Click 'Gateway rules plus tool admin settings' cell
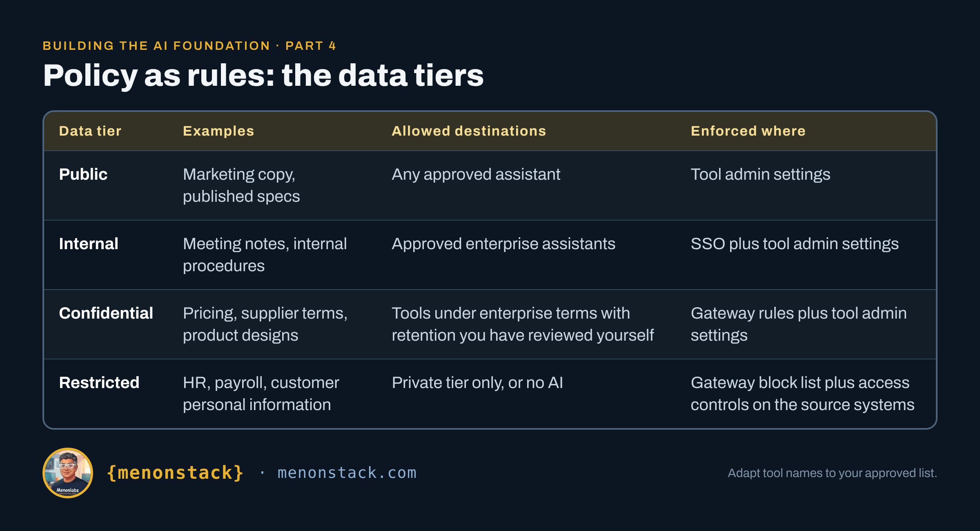The image size is (980, 531). [x=799, y=324]
